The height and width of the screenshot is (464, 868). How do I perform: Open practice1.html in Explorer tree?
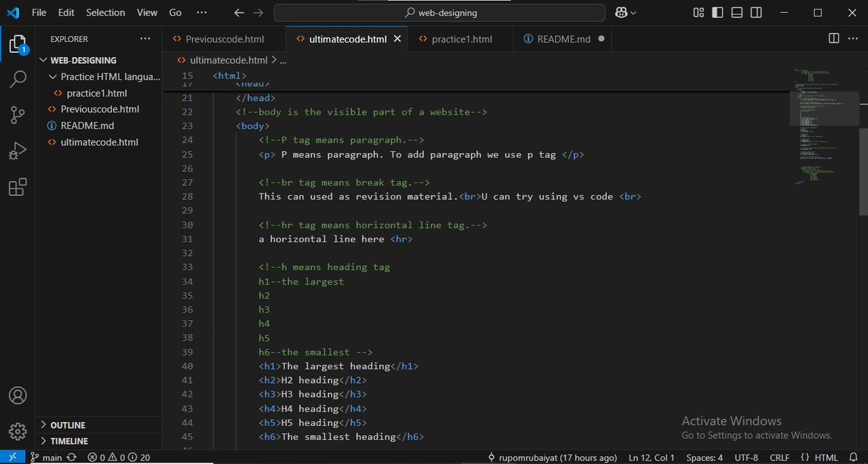click(x=98, y=93)
